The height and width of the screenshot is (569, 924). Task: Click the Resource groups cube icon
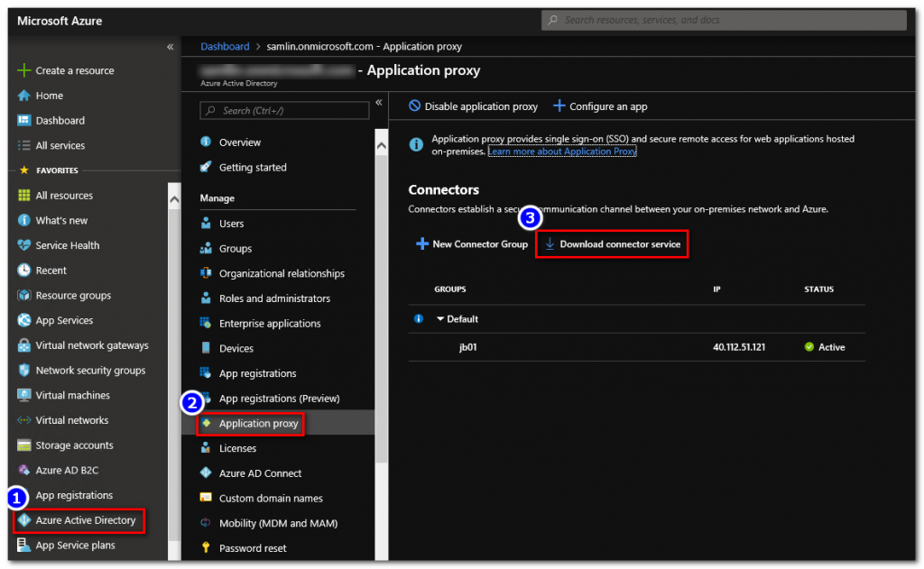[23, 295]
